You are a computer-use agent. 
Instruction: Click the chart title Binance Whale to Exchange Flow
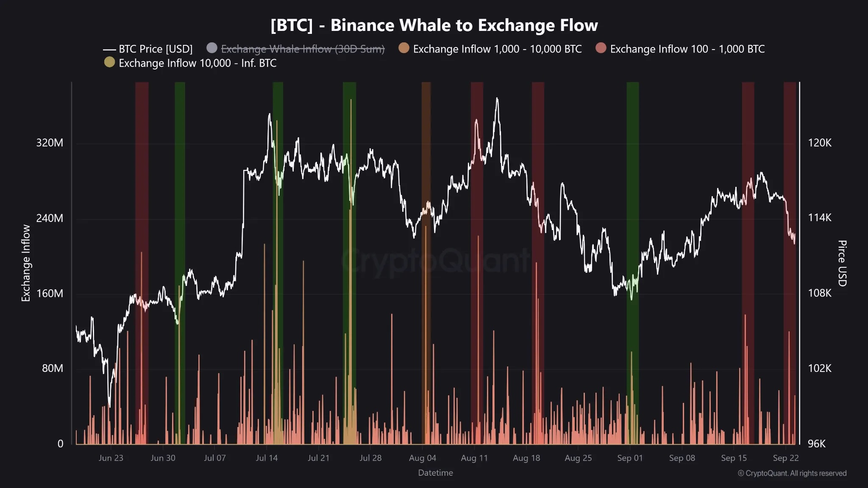point(434,25)
